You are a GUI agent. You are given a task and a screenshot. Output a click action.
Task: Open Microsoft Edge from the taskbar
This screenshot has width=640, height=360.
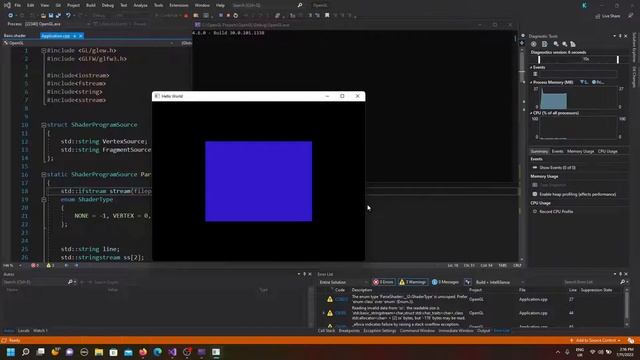click(158, 352)
